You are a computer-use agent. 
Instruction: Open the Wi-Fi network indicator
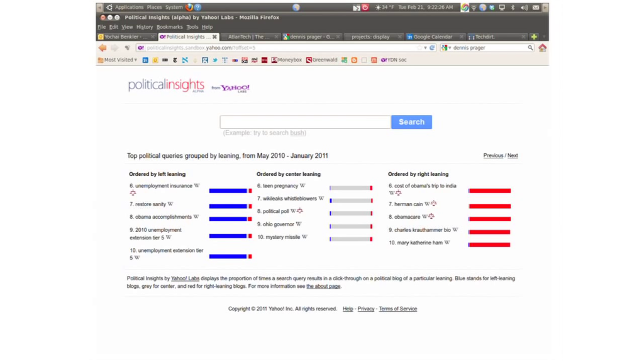[474, 8]
